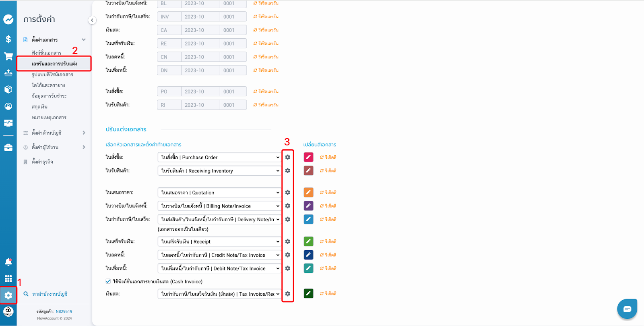Open the Billing Note/Invoice dropdown

click(219, 206)
